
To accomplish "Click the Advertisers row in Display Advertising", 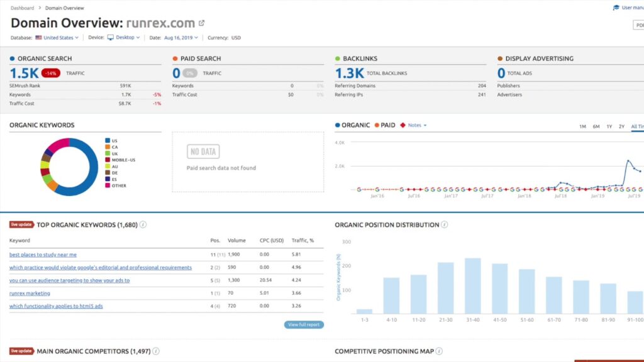I will pyautogui.click(x=570, y=94).
